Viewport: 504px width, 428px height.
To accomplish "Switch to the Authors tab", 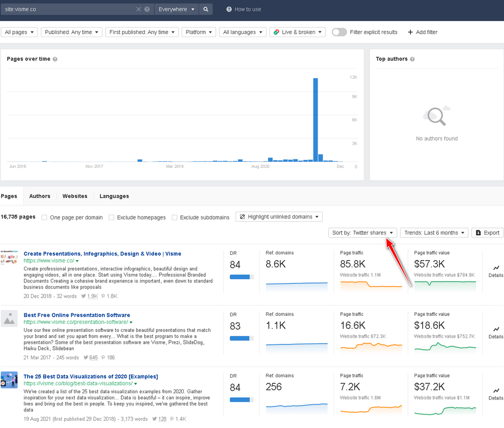I will click(40, 196).
